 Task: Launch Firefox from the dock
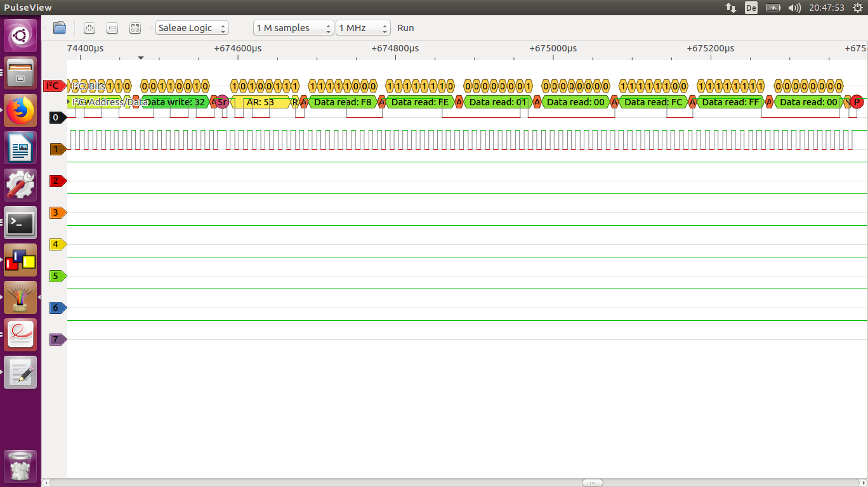tap(20, 110)
